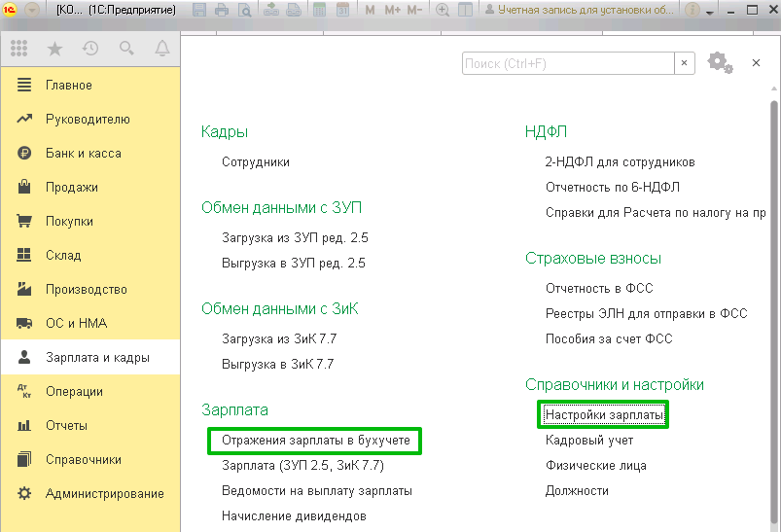Click the Производство factory icon
781x532 pixels.
[24, 289]
